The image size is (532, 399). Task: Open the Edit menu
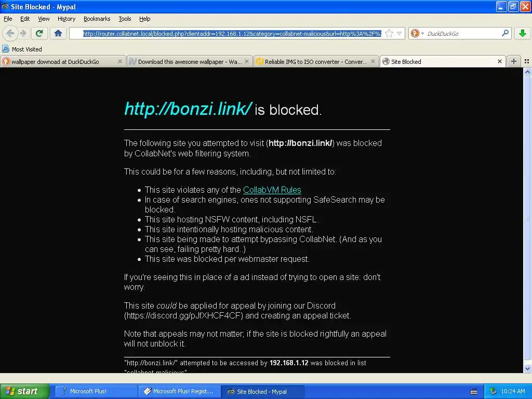pos(25,19)
